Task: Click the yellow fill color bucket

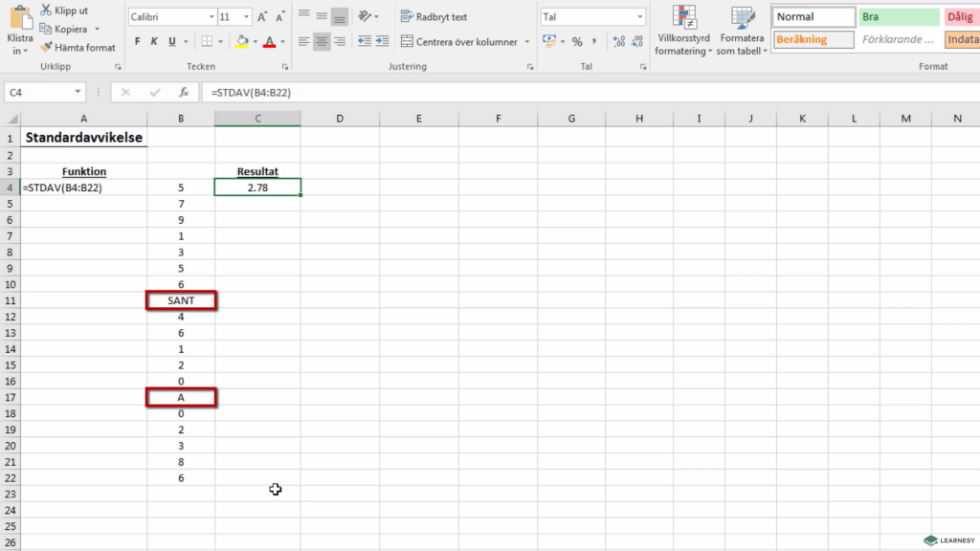Action: [x=242, y=41]
